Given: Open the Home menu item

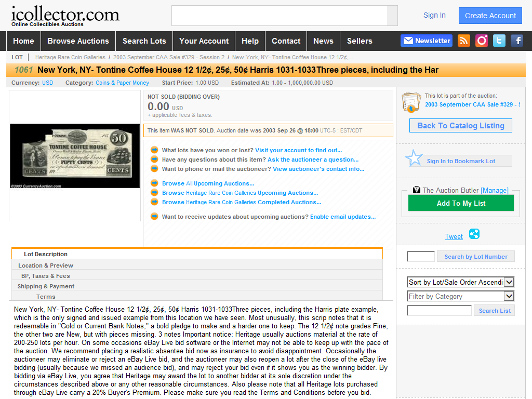Looking at the screenshot, I should (x=23, y=41).
